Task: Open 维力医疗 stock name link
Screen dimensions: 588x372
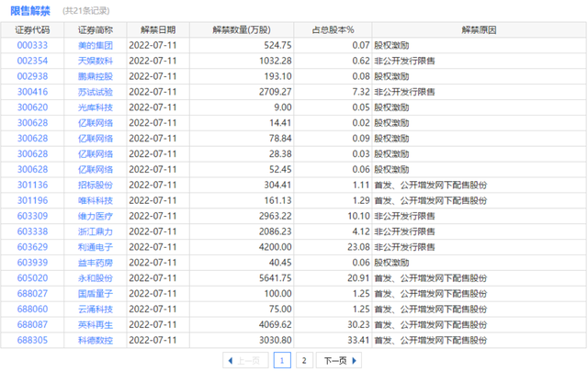Action: coord(96,216)
